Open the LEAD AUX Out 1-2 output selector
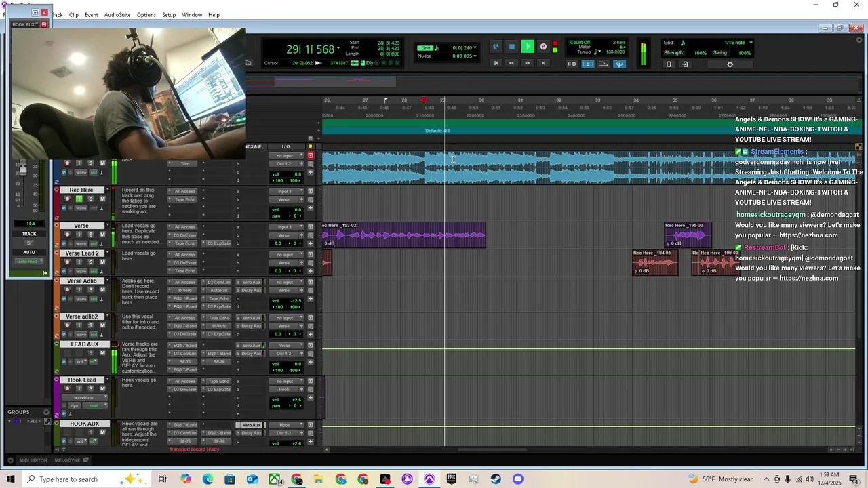This screenshot has height=488, width=868. point(285,354)
